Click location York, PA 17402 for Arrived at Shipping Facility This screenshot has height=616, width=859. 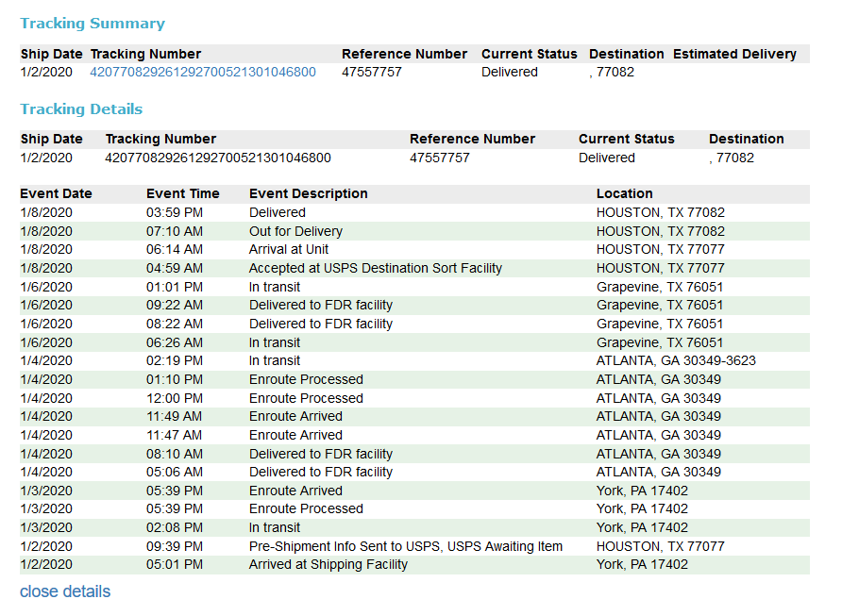click(642, 564)
